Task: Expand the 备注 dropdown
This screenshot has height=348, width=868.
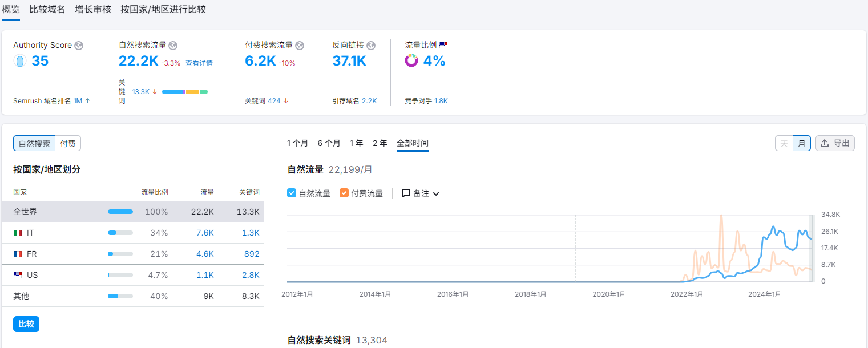Action: tap(421, 193)
